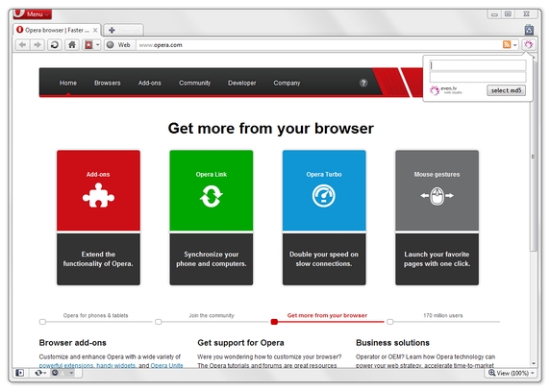Click 'Extend the functionality of Opera' card

coord(98,259)
